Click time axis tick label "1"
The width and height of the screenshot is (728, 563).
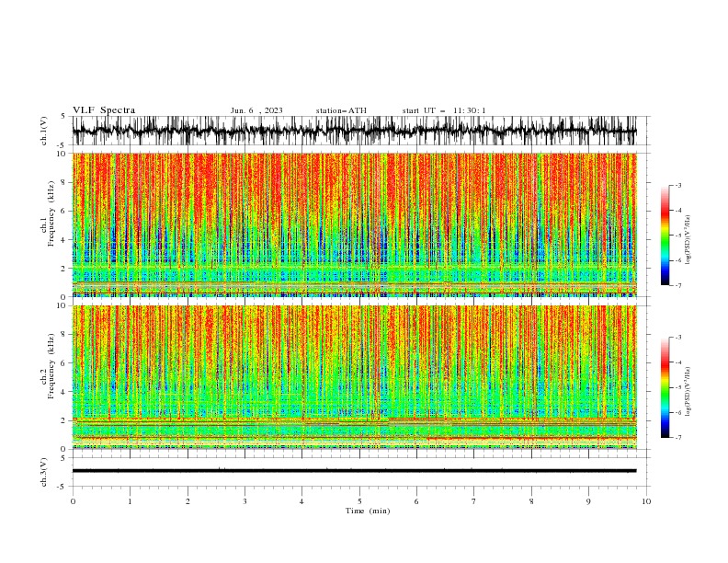click(x=130, y=501)
